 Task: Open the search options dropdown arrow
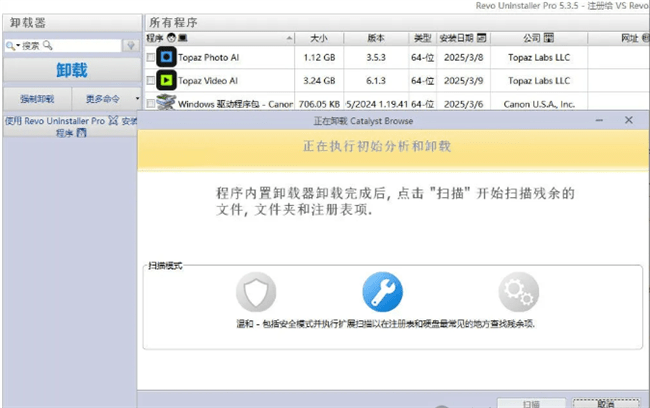click(x=18, y=45)
